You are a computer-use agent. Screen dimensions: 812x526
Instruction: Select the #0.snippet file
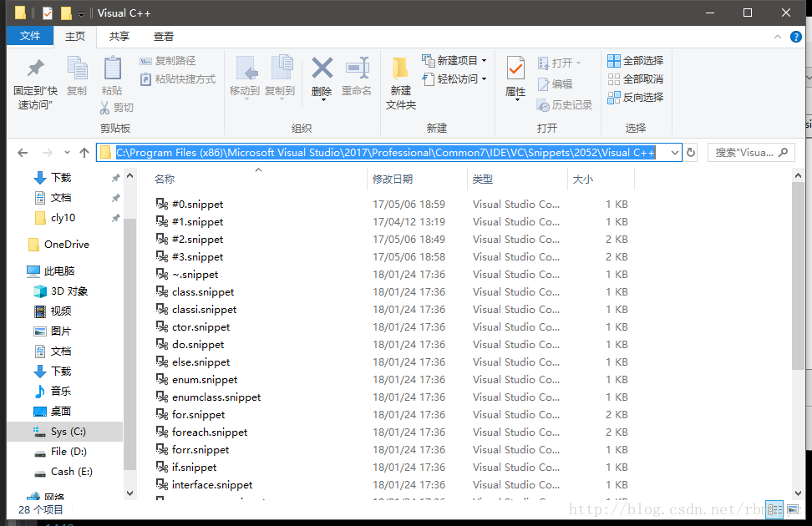(190, 204)
